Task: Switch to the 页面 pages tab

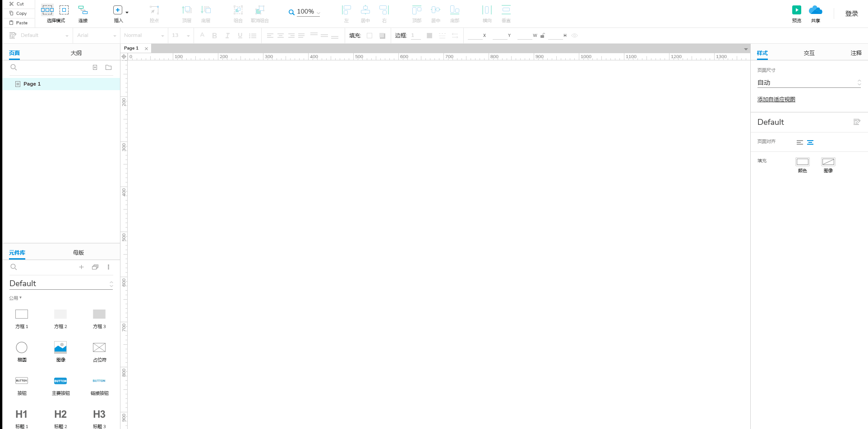Action: tap(14, 53)
